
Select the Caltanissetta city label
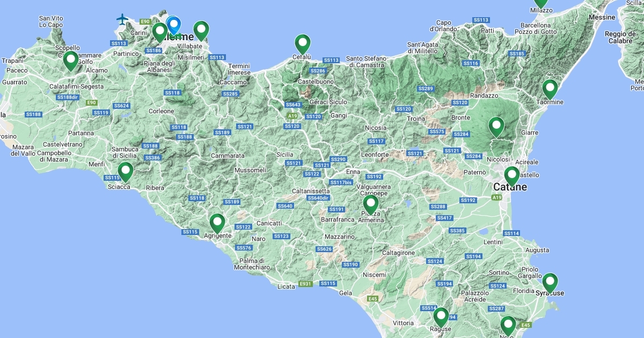(310, 191)
